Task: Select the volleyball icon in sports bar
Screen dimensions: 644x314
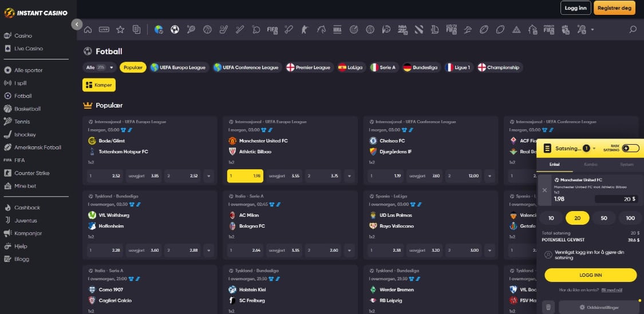Action: (x=370, y=30)
